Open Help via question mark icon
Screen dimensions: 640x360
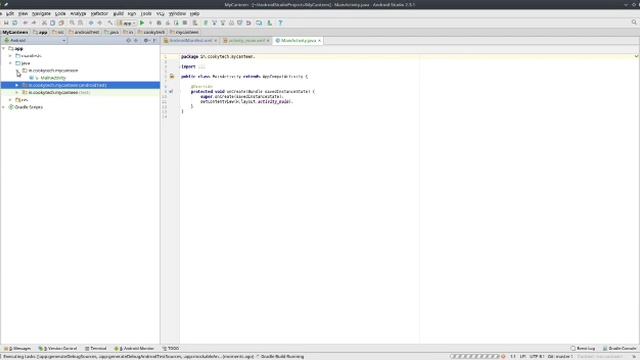tap(280, 23)
